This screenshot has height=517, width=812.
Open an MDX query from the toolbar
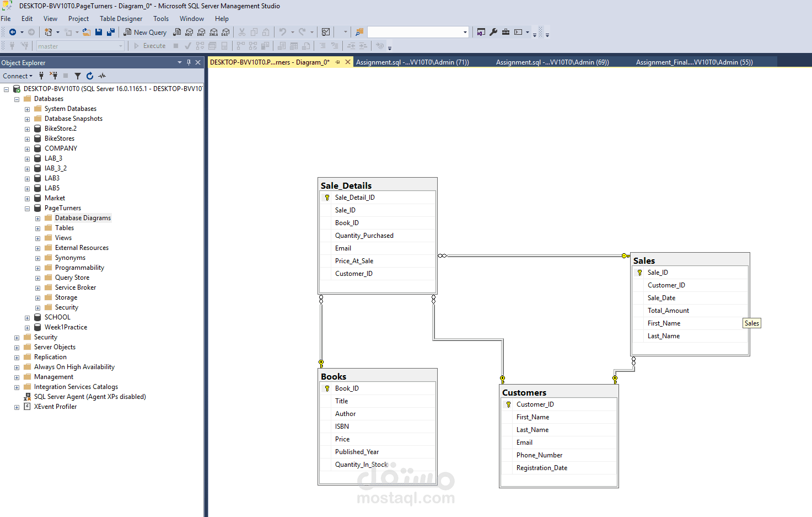tap(189, 32)
